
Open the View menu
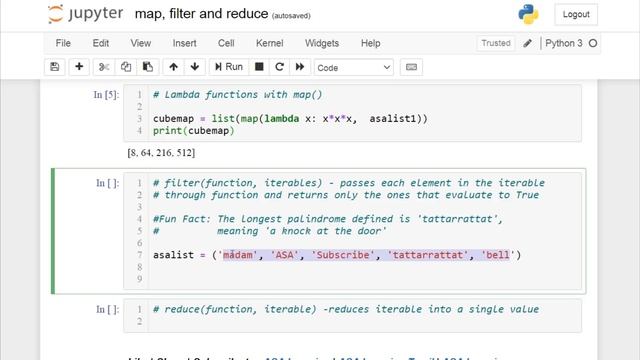pos(140,43)
